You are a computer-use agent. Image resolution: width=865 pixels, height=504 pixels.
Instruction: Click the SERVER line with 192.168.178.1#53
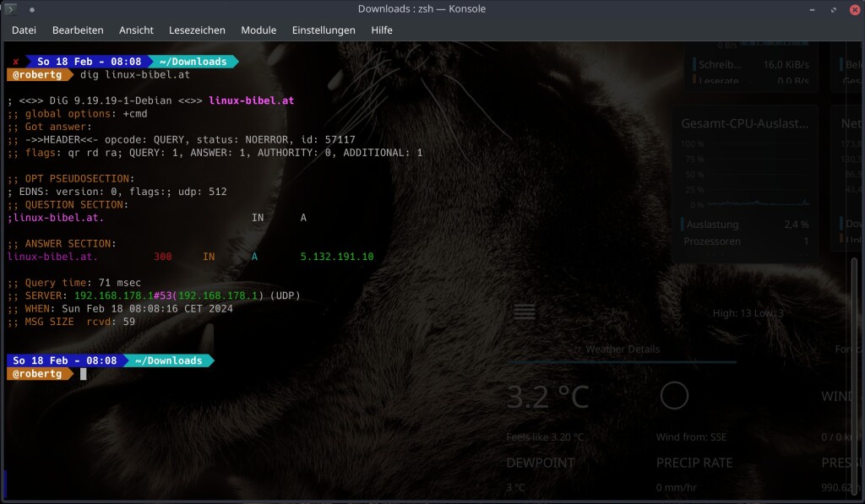pyautogui.click(x=154, y=295)
